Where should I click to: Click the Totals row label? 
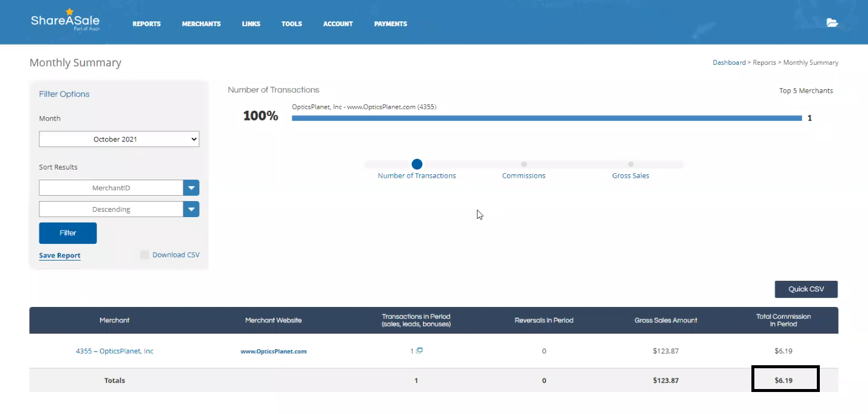pos(114,381)
